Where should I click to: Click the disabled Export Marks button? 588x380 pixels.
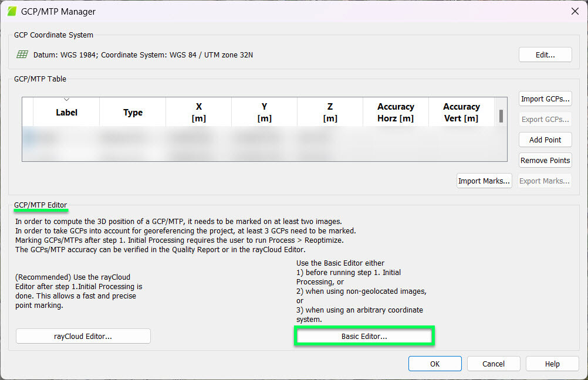coord(543,181)
